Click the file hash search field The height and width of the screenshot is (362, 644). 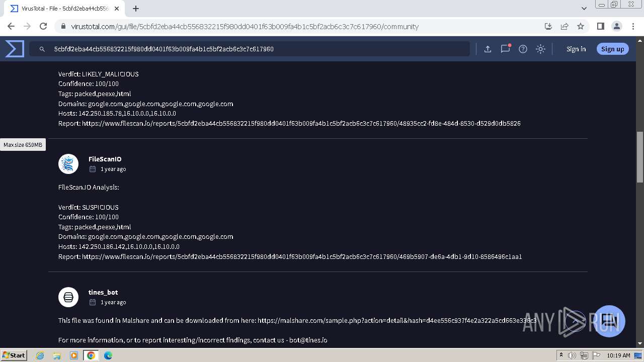250,49
